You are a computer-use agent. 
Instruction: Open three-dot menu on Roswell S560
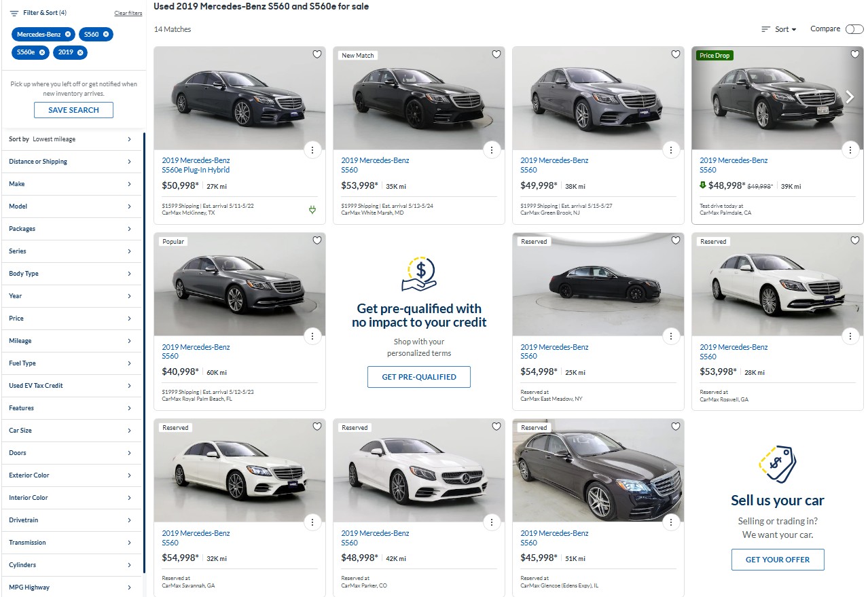(850, 336)
